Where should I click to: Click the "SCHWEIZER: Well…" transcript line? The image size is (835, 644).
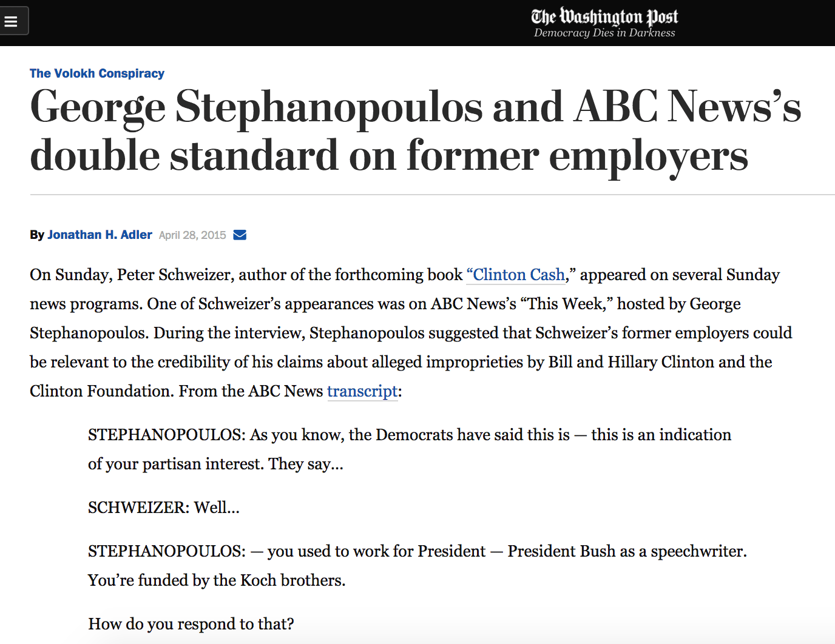(x=164, y=508)
